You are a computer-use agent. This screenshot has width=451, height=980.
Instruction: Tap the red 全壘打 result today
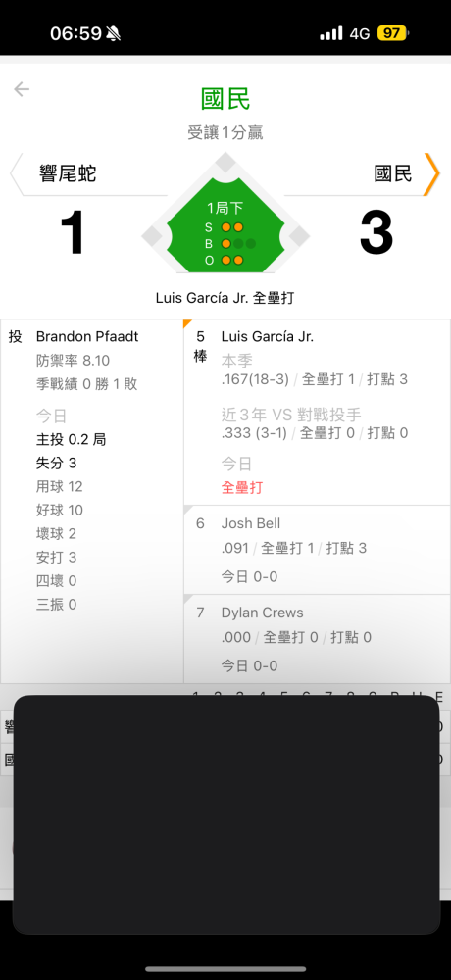pyautogui.click(x=241, y=488)
